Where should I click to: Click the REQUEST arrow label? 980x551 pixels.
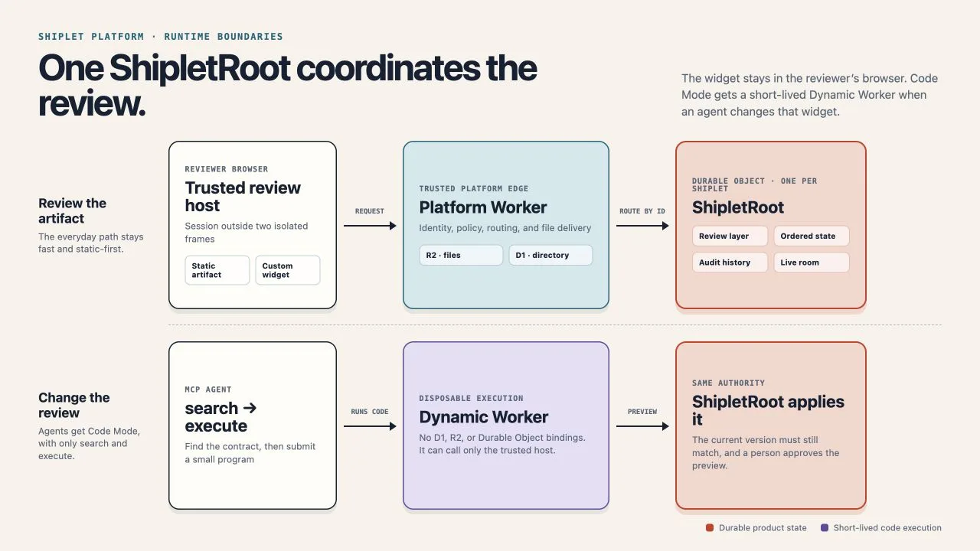pos(370,211)
